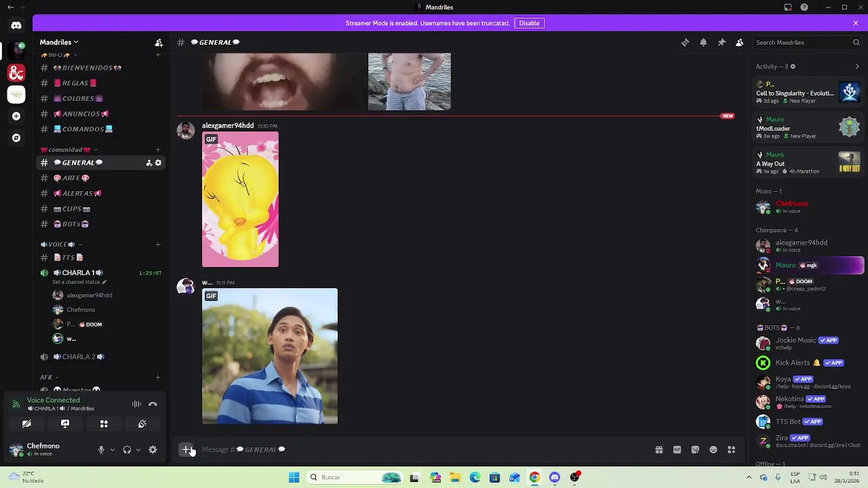Open ARTE channel

pos(100,178)
